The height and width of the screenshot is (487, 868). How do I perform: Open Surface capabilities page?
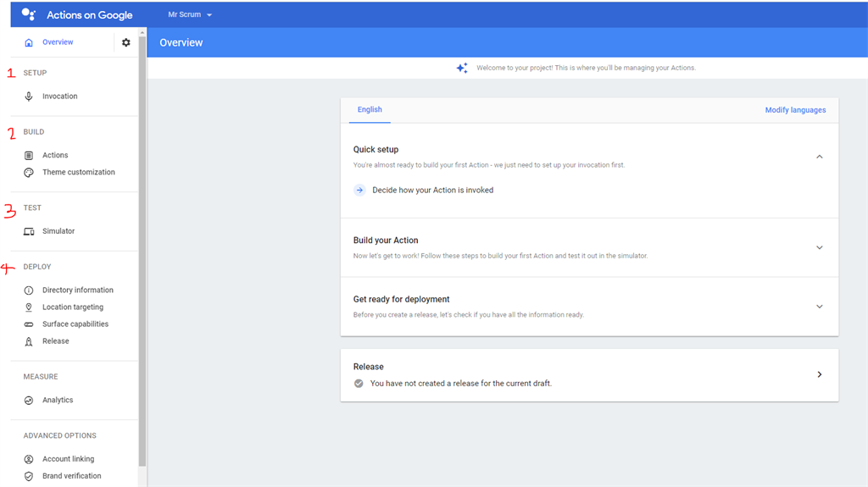[x=75, y=324]
